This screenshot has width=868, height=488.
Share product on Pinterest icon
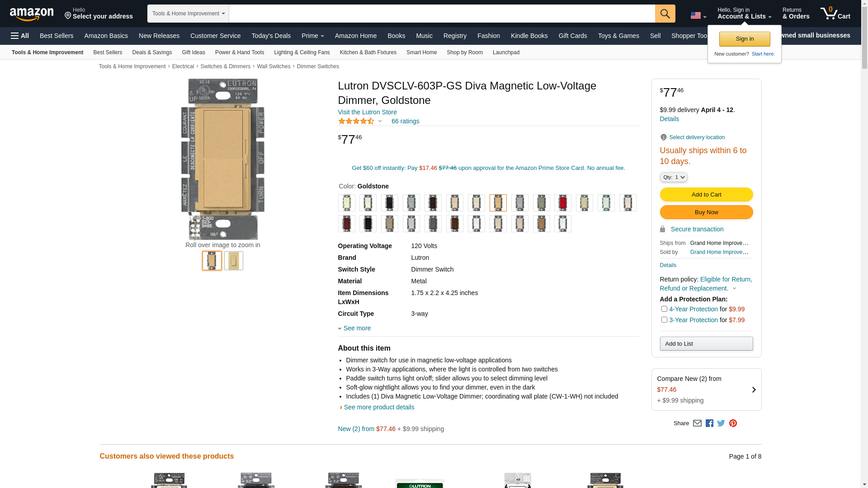[x=733, y=423]
